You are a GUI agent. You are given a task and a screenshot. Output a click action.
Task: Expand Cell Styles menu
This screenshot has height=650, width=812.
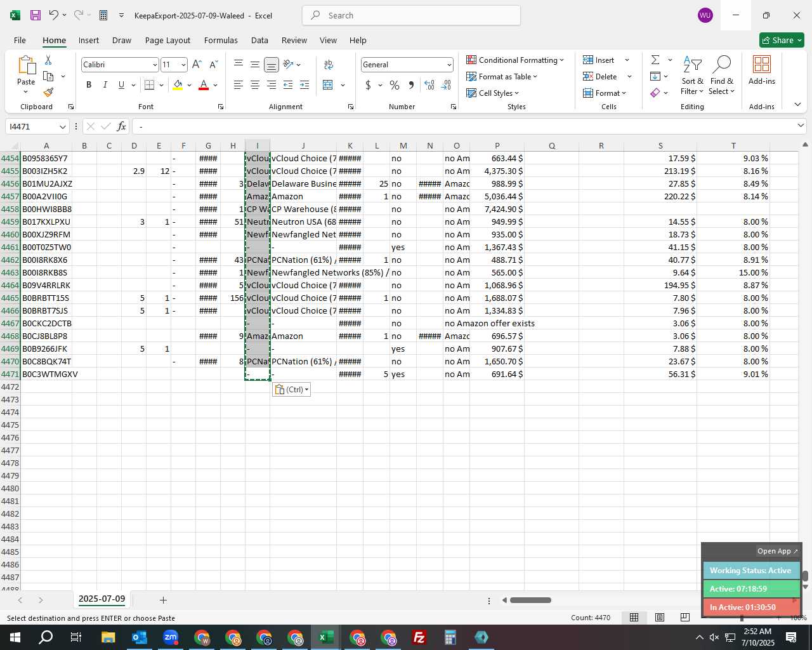click(x=493, y=93)
